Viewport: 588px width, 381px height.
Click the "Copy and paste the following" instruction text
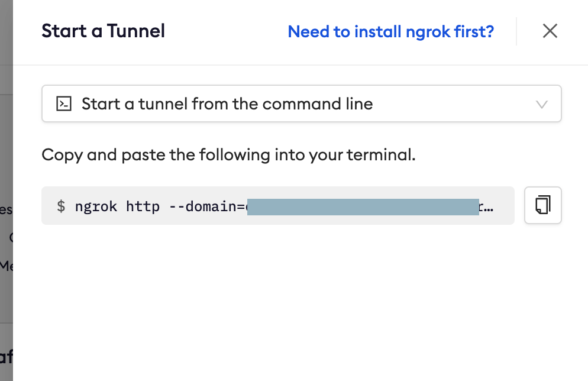pyautogui.click(x=228, y=155)
